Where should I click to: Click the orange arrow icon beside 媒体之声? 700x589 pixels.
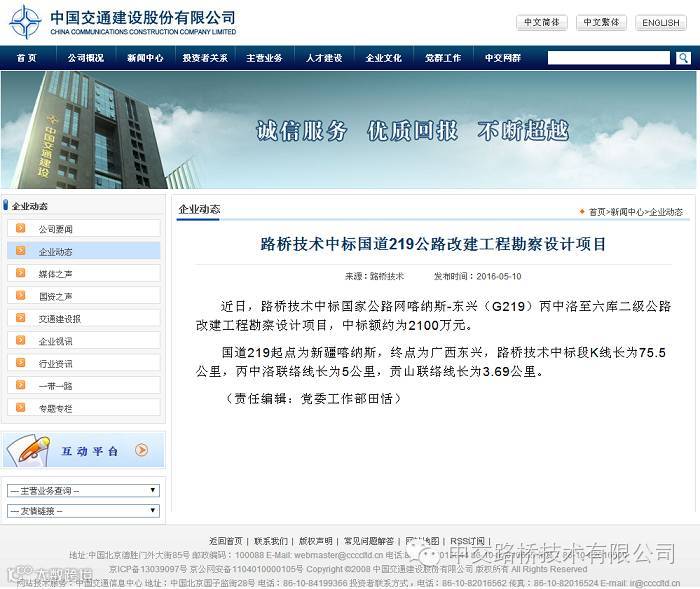tap(21, 273)
